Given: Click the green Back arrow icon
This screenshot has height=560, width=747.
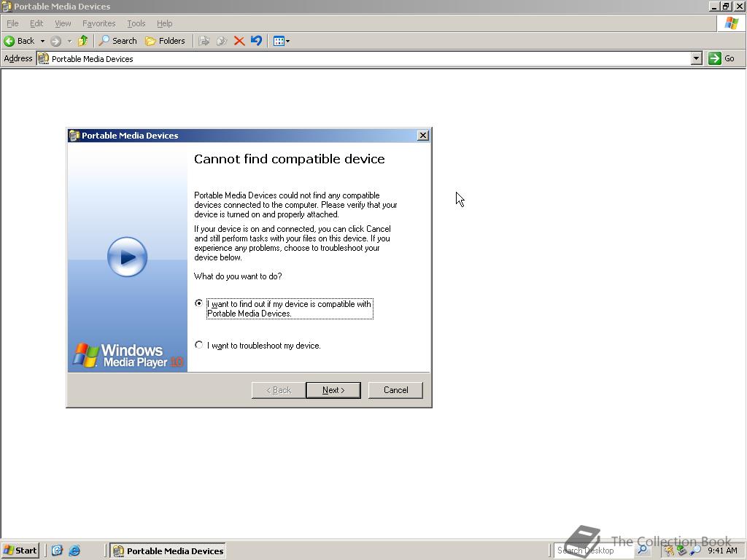Looking at the screenshot, I should (9, 41).
